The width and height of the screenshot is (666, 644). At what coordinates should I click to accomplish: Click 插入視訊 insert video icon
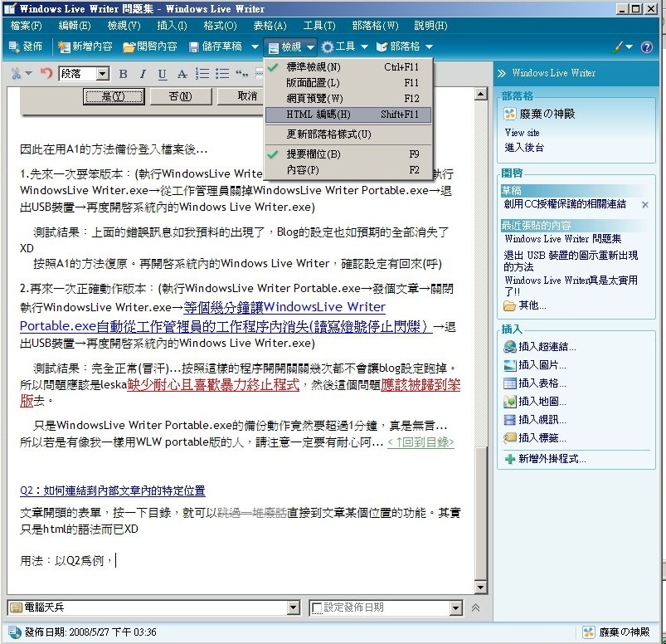pos(509,420)
